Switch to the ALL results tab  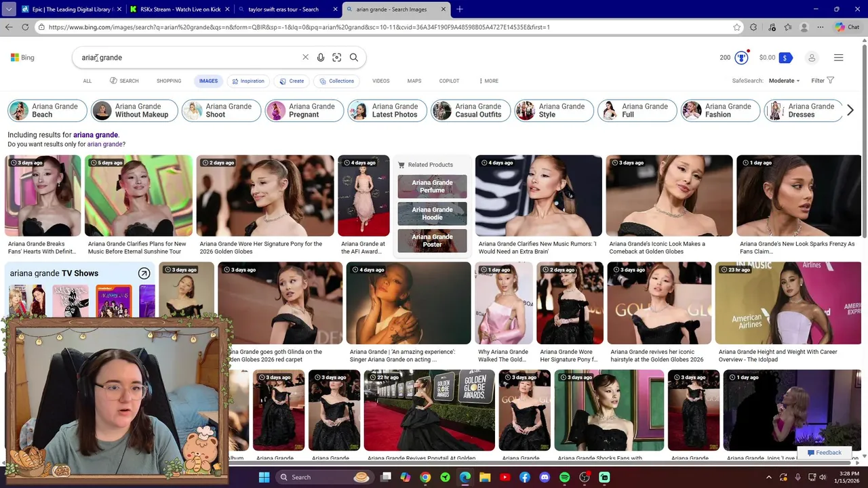pos(87,81)
